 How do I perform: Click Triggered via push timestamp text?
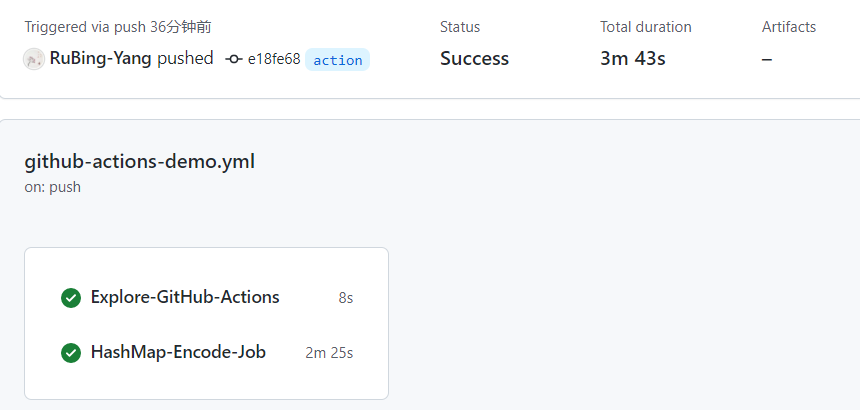click(118, 27)
